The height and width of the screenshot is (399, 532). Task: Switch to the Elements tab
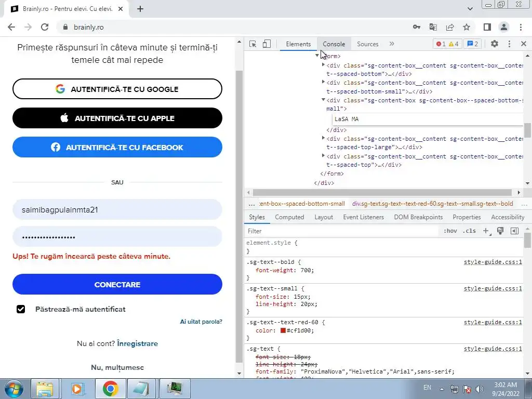point(298,44)
